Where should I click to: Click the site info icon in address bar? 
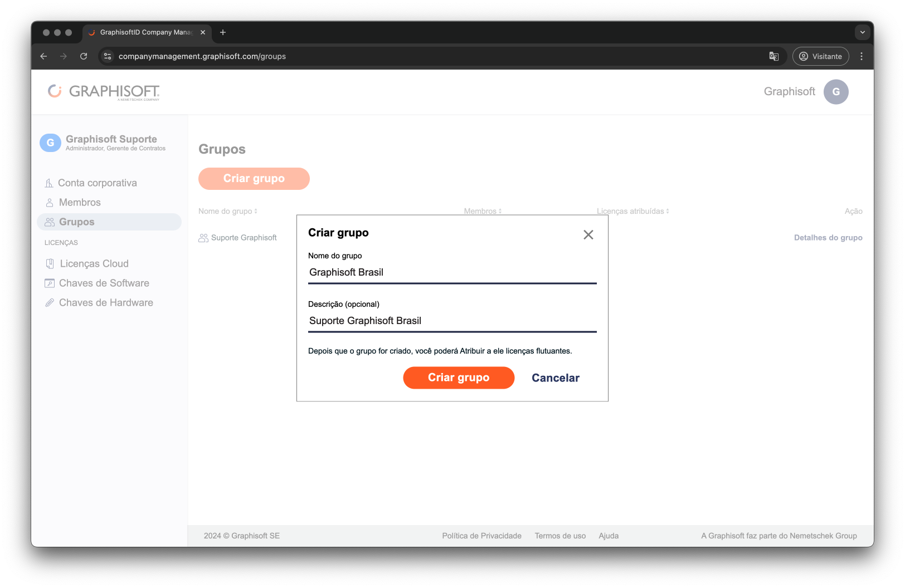pyautogui.click(x=108, y=56)
